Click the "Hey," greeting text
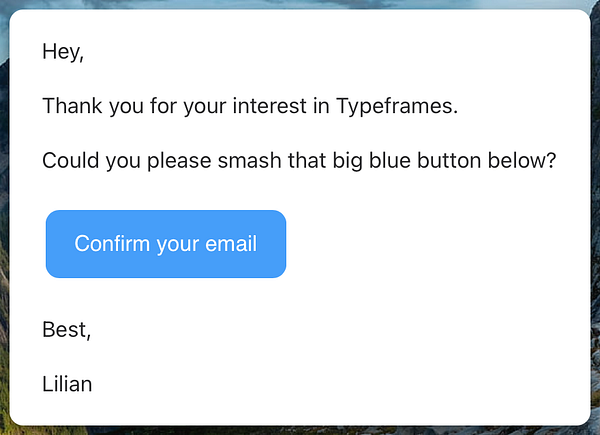Image resolution: width=600 pixels, height=435 pixels. click(63, 52)
